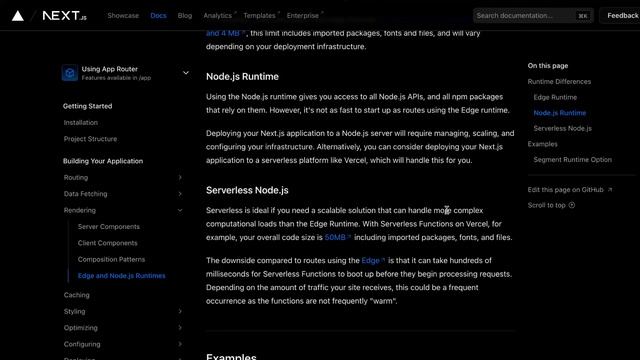This screenshot has height=360, width=640.
Task: Open the Blog nav link
Action: tap(184, 16)
